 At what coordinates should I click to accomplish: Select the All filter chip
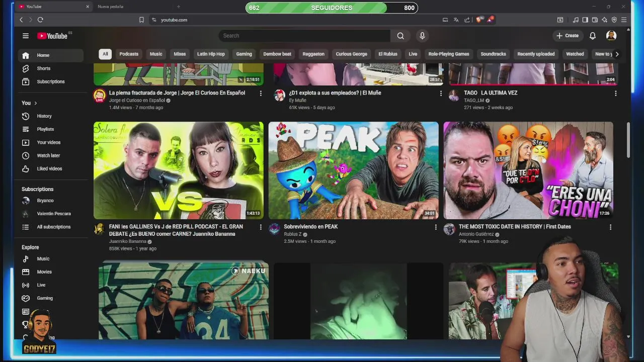point(105,54)
